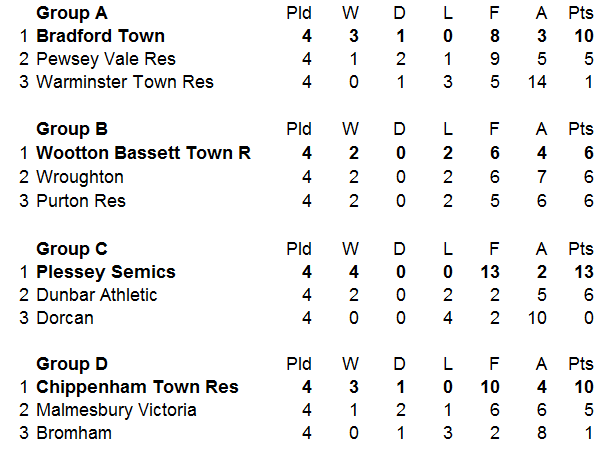Click the Wroughton team name
The width and height of the screenshot is (602, 465).
tap(80, 177)
